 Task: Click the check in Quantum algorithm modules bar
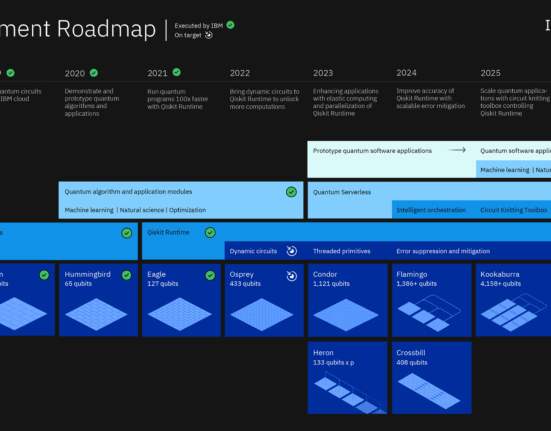(291, 192)
